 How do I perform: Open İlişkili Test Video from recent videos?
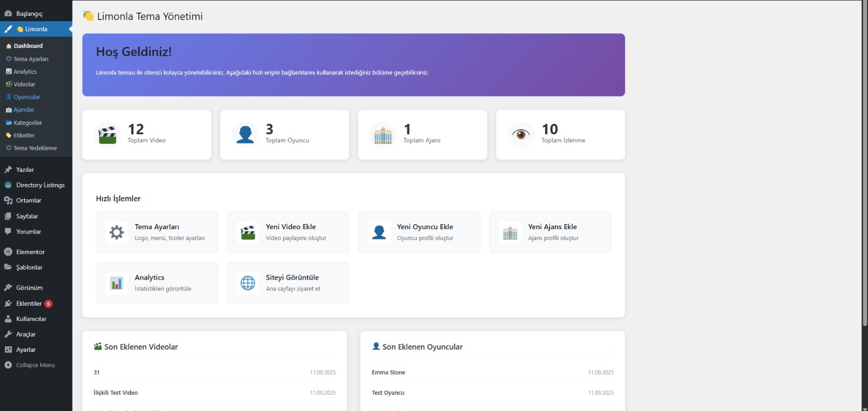(116, 393)
